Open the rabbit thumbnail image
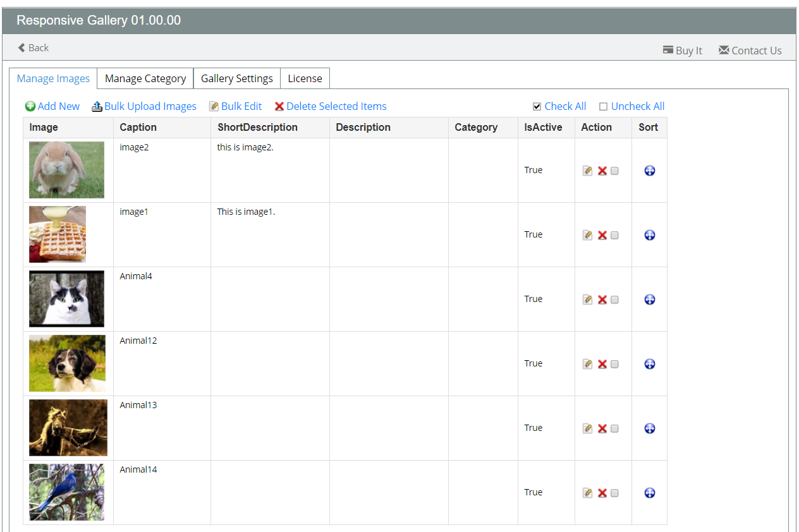799x532 pixels. point(66,170)
